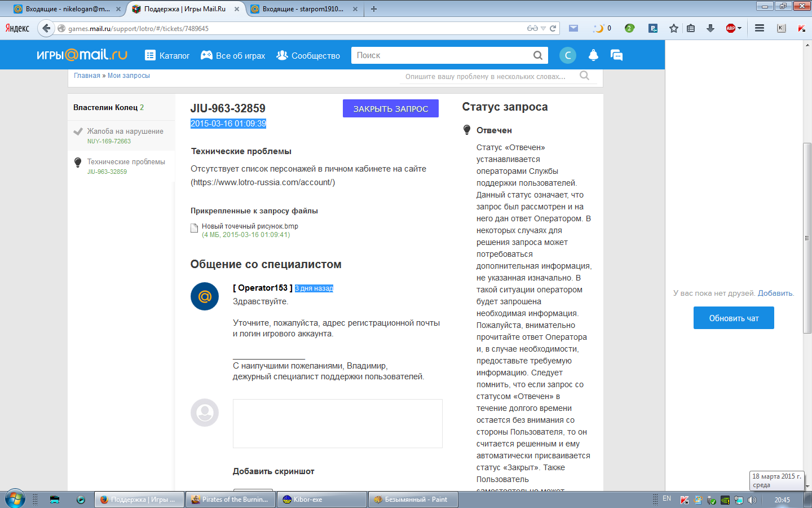Screen dimensions: 812x508
Task: Switch to Pirates of the Burning taskbar item
Action: click(x=230, y=500)
